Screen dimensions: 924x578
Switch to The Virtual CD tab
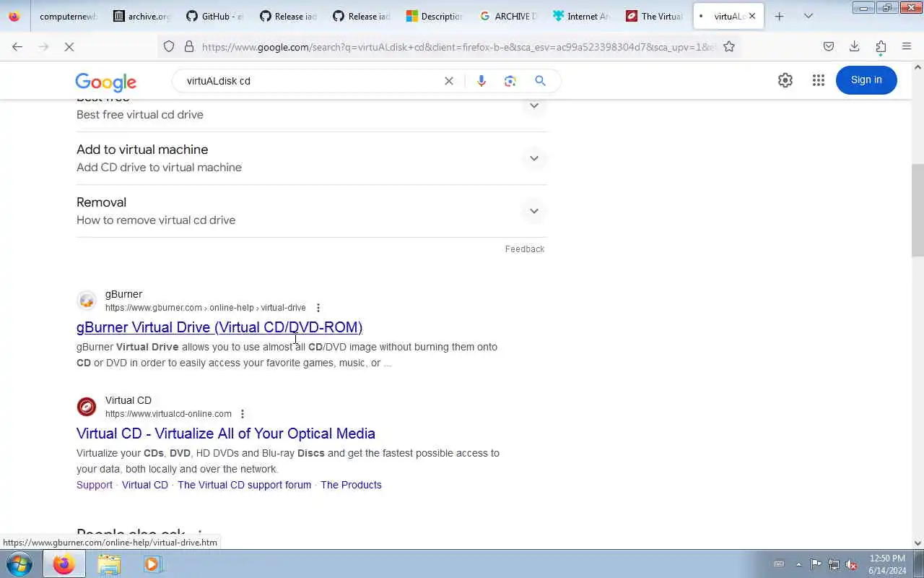tap(655, 16)
